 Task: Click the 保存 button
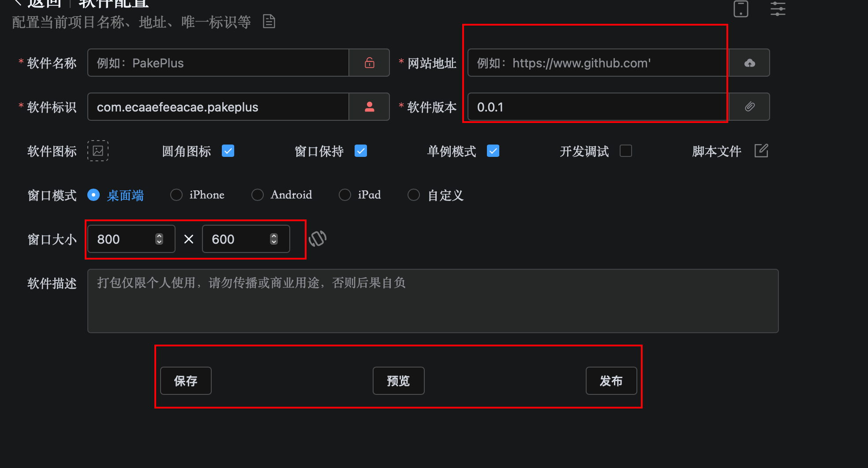tap(186, 381)
